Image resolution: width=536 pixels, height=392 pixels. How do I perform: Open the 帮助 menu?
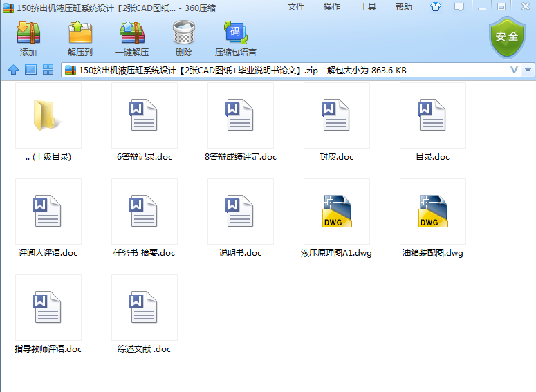(x=404, y=7)
